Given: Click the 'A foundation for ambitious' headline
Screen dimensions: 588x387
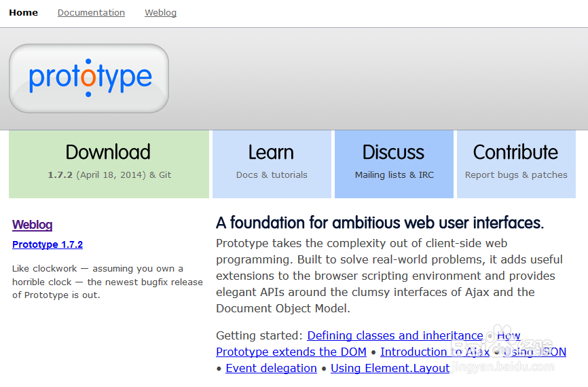Looking at the screenshot, I should click(380, 223).
